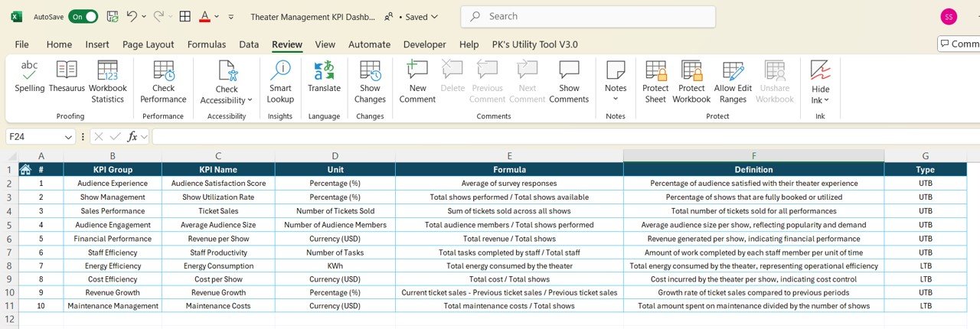Click the home icon in cell A1

click(25, 169)
